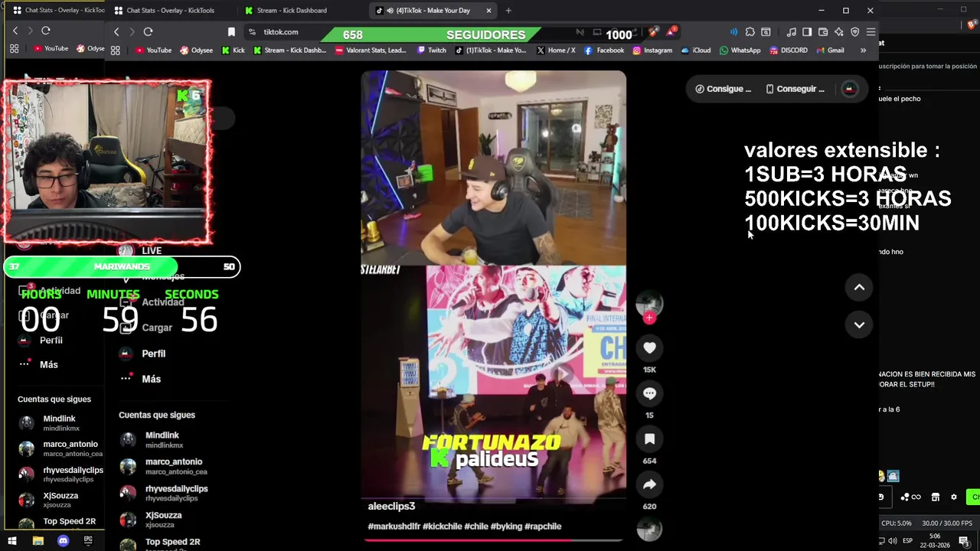Open the TikTok profile avatar menu
This screenshot has width=980, height=551.
849,89
